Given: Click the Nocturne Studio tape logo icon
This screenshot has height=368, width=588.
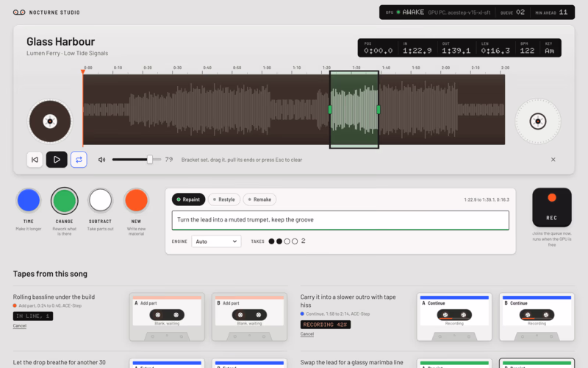Looking at the screenshot, I should coord(19,13).
